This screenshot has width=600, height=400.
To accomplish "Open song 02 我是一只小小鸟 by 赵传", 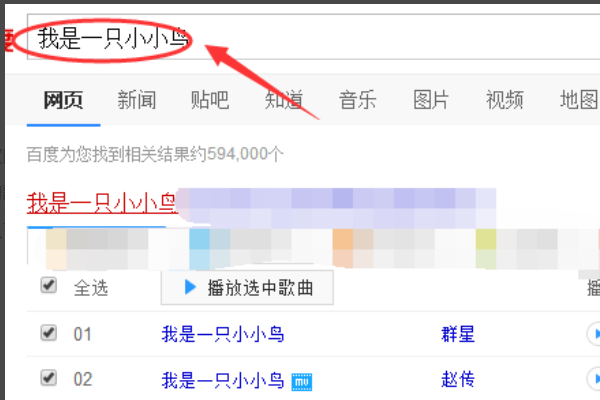I will (222, 380).
